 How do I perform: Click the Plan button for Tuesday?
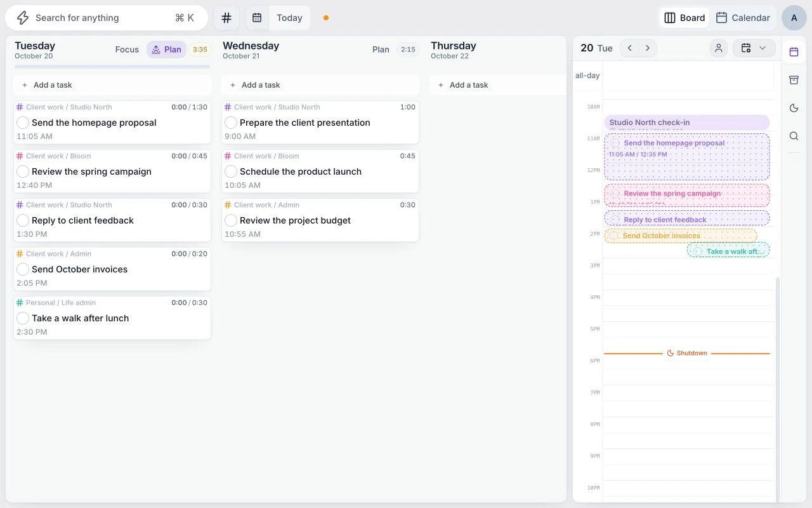[166, 50]
